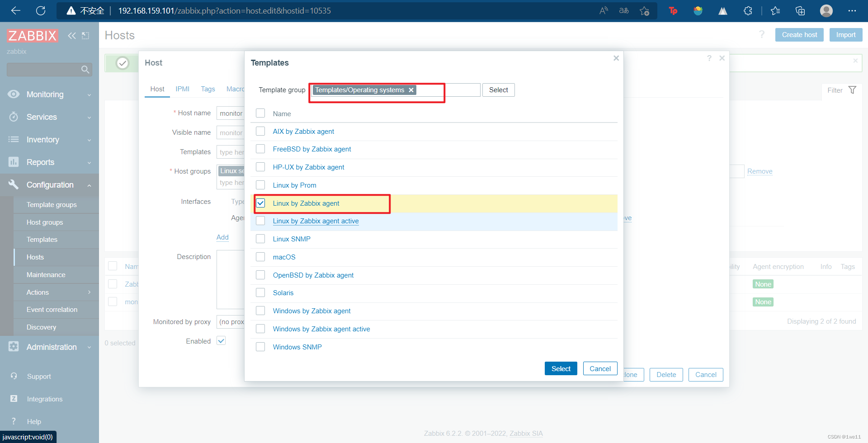Viewport: 868px width, 443px height.
Task: Open browser settings and more menu
Action: point(852,11)
